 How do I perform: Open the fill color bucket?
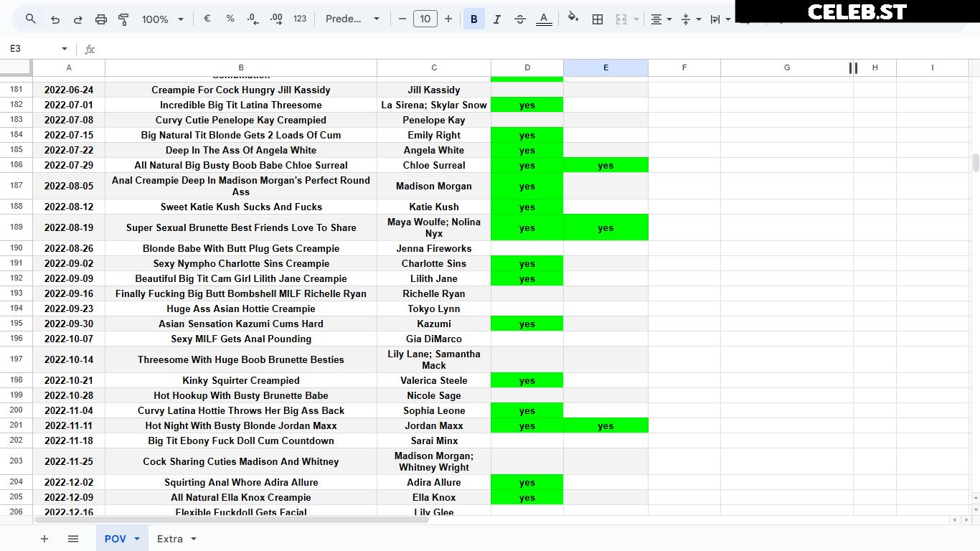pos(573,19)
